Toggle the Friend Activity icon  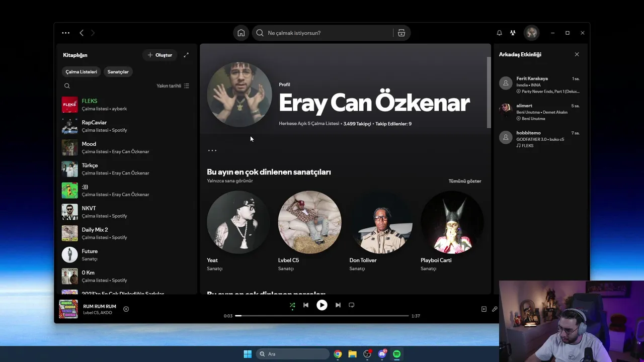click(x=513, y=33)
